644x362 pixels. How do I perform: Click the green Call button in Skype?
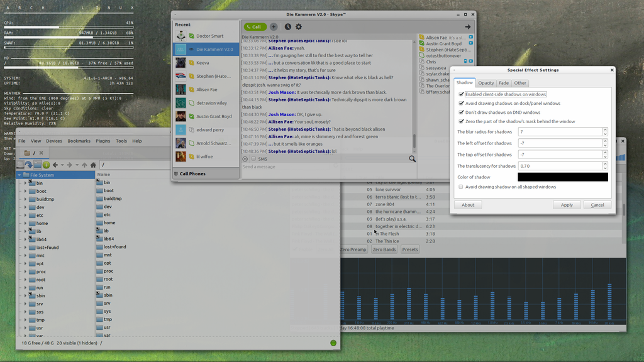[255, 27]
